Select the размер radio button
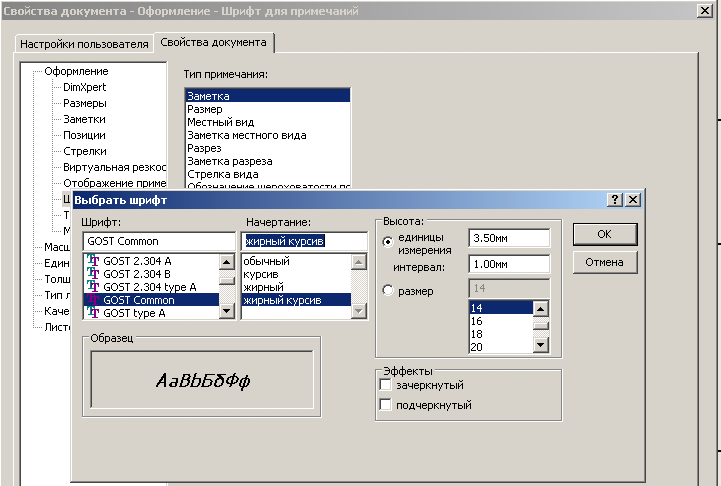The width and height of the screenshot is (721, 486). [388, 290]
